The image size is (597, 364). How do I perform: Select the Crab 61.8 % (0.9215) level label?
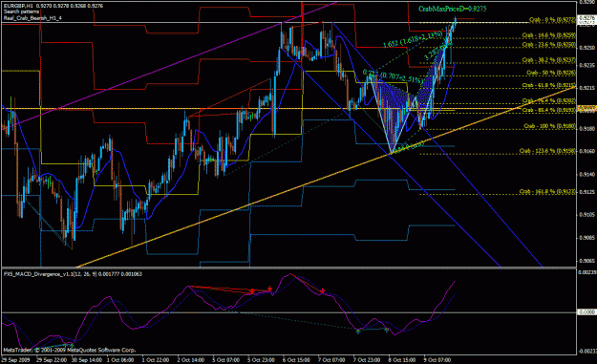click(x=548, y=85)
